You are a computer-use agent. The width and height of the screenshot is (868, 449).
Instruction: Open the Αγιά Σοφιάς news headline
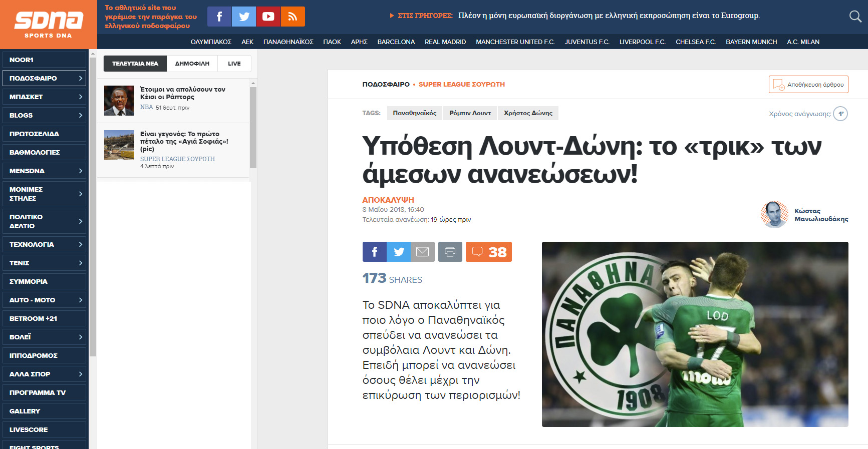click(184, 141)
